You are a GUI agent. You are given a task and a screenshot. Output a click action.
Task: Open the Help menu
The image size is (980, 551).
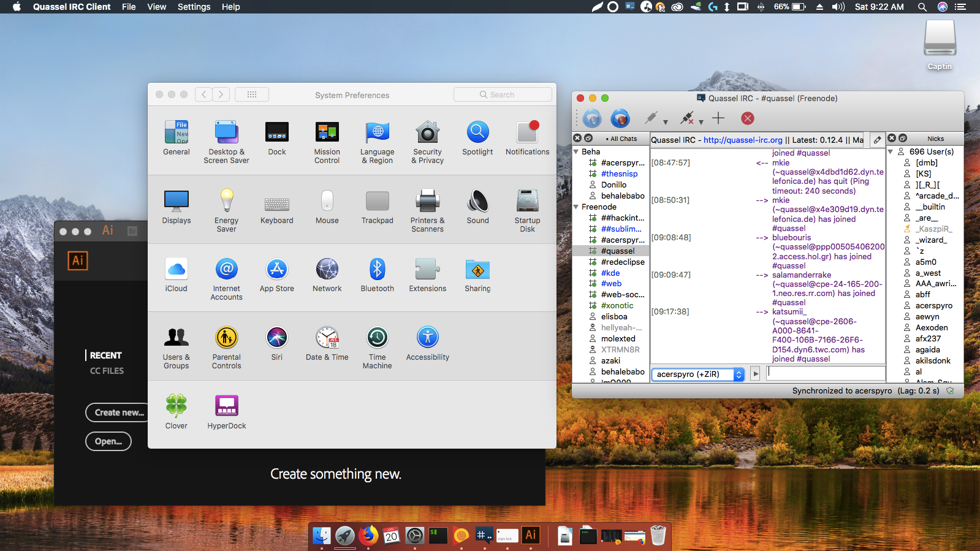pyautogui.click(x=231, y=7)
